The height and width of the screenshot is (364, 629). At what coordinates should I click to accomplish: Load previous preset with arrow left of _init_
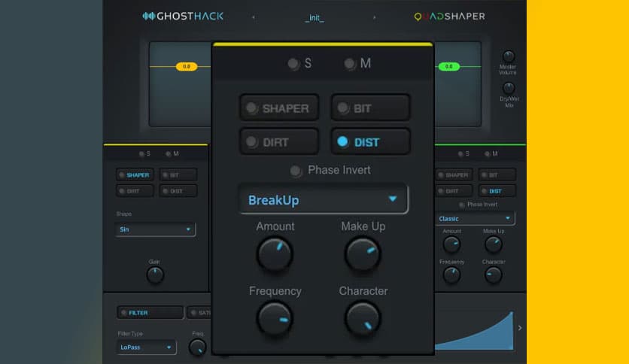click(x=253, y=17)
